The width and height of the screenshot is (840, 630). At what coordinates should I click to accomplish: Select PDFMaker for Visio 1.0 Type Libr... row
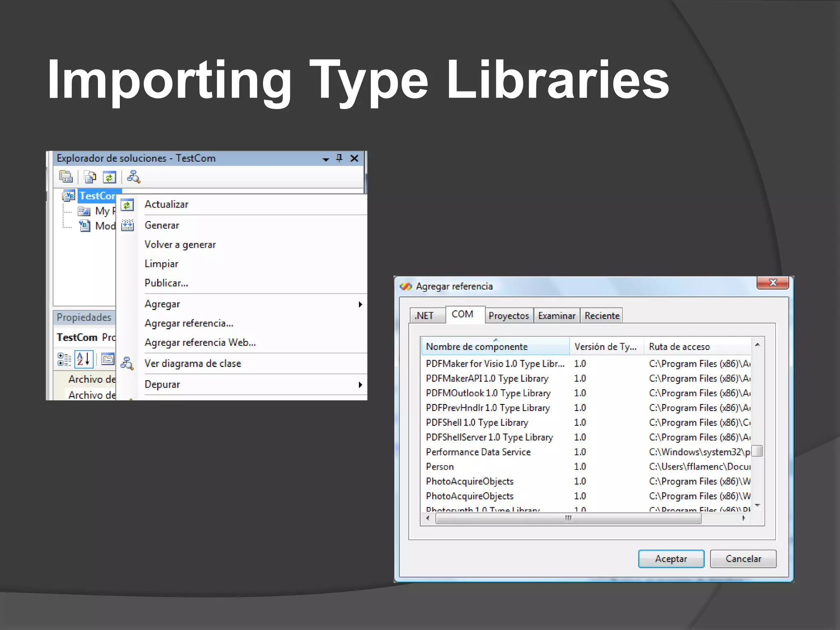tap(586, 364)
